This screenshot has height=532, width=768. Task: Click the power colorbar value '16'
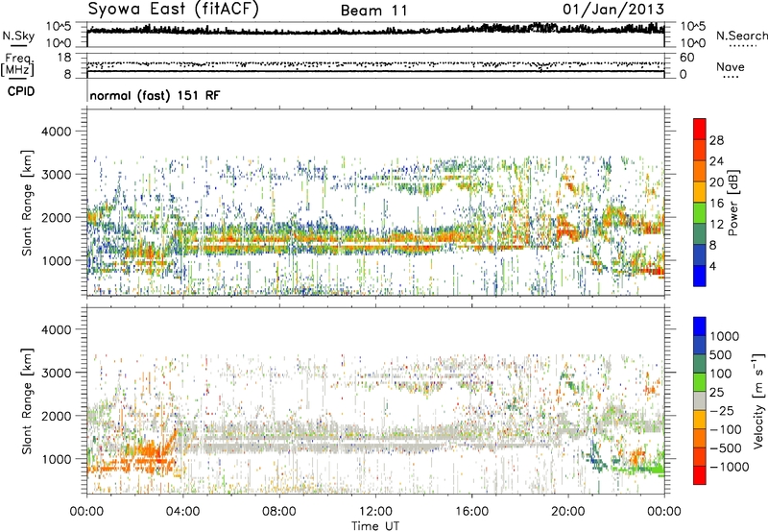[716, 204]
